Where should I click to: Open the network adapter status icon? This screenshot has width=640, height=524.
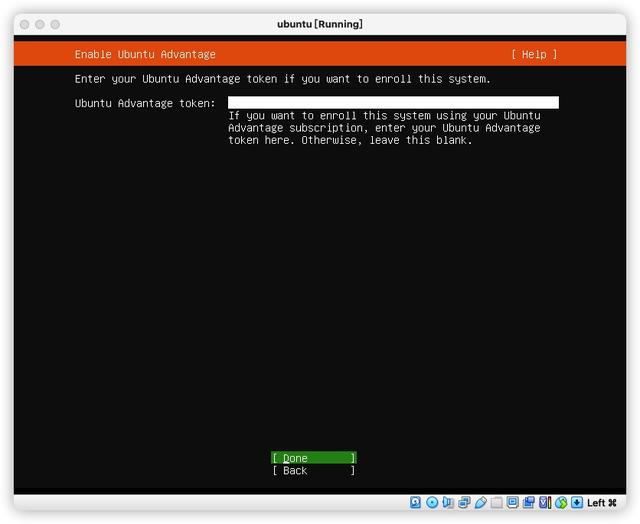point(464,502)
